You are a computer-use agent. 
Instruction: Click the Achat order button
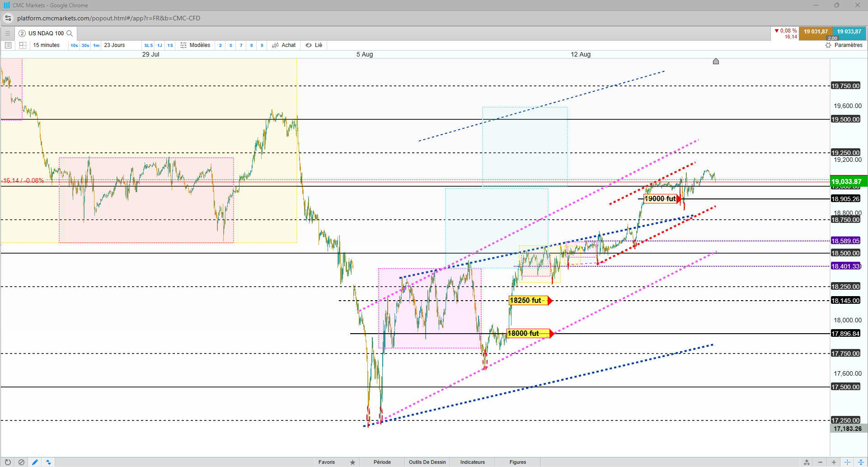[x=284, y=45]
